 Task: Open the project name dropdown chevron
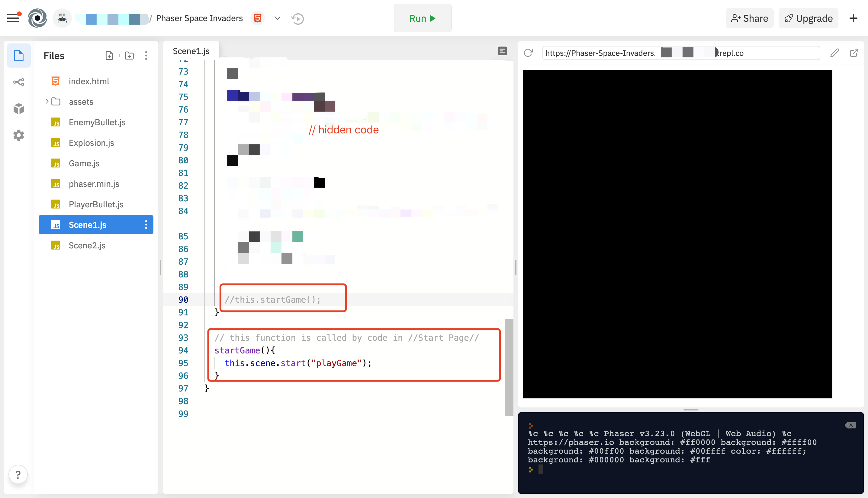pos(278,18)
